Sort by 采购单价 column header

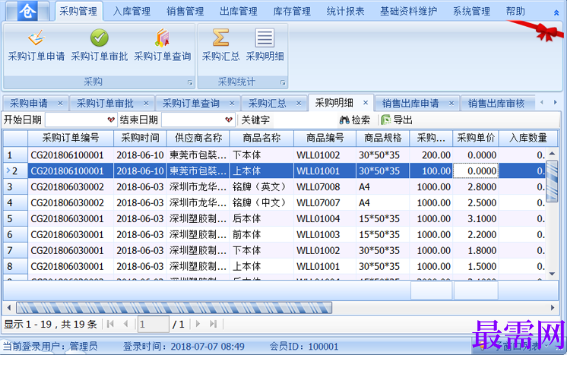pyautogui.click(x=476, y=138)
